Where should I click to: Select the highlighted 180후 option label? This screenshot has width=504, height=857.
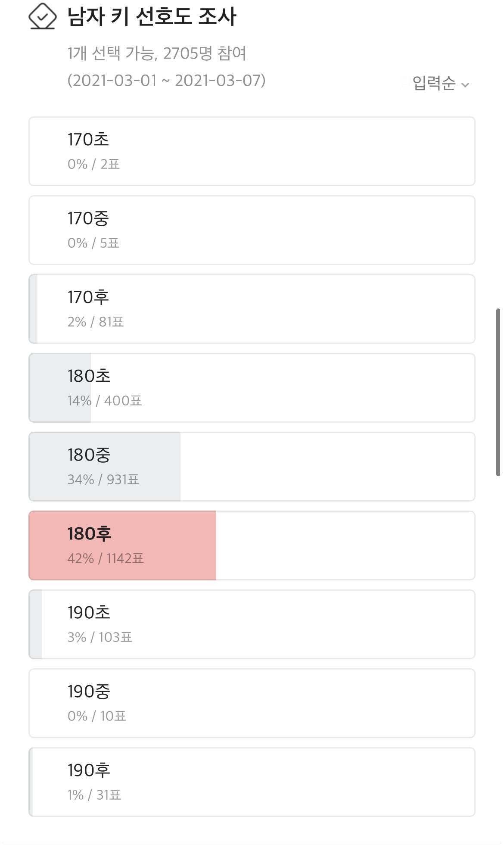(x=89, y=534)
